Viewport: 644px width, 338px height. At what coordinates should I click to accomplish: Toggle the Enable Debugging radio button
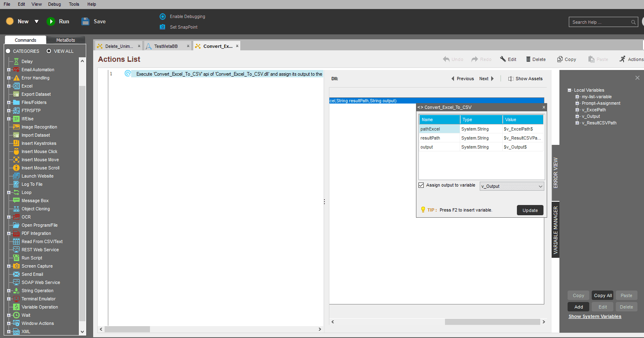point(162,16)
